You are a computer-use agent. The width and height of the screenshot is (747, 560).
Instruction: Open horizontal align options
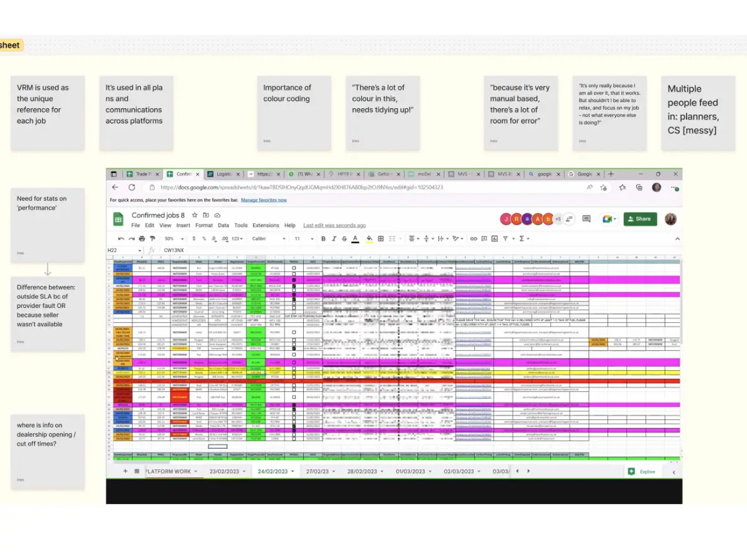(x=413, y=238)
